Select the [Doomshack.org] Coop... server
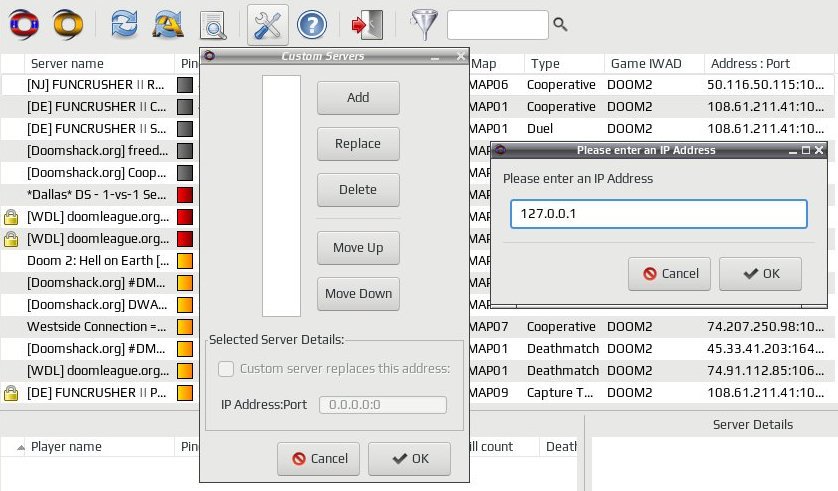Image resolution: width=838 pixels, height=491 pixels. point(96,173)
